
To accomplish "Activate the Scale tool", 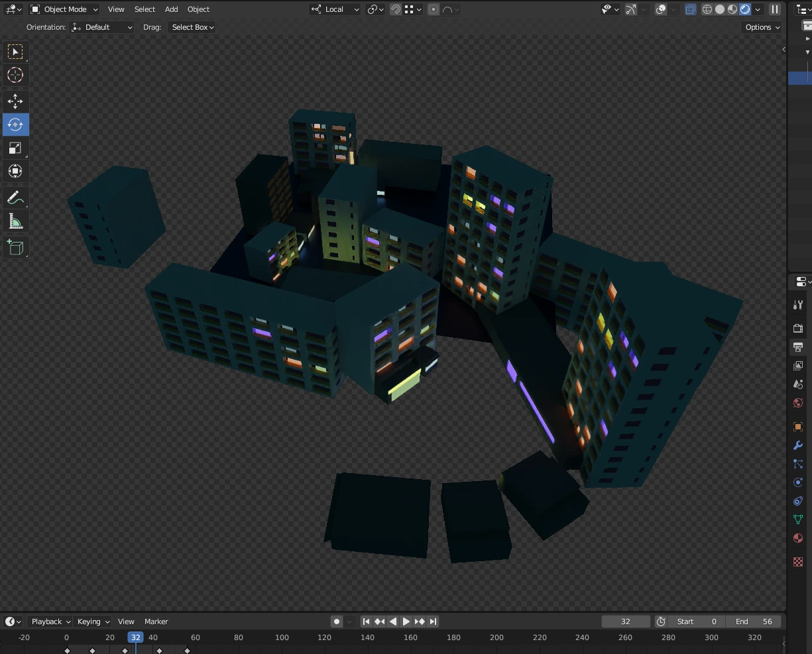I will (x=15, y=148).
